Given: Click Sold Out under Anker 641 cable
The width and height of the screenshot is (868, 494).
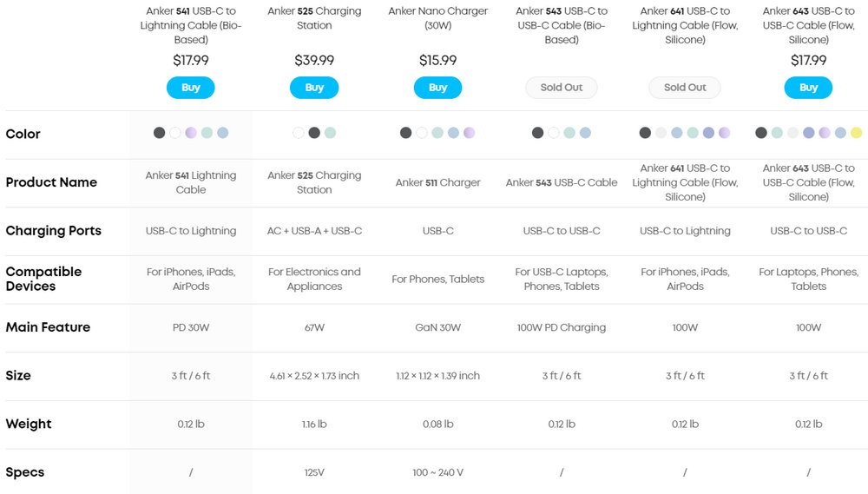Looking at the screenshot, I should click(x=685, y=88).
